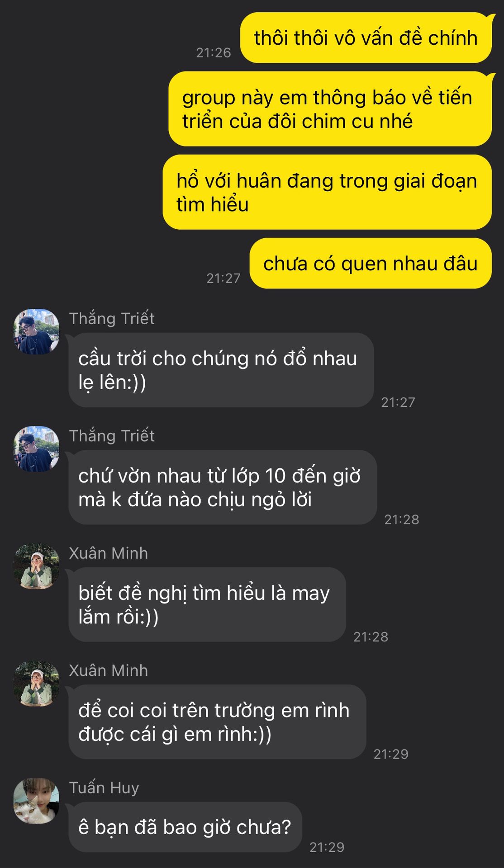
Task: Select the 'để coi coi trên trường' message
Action: 217,722
